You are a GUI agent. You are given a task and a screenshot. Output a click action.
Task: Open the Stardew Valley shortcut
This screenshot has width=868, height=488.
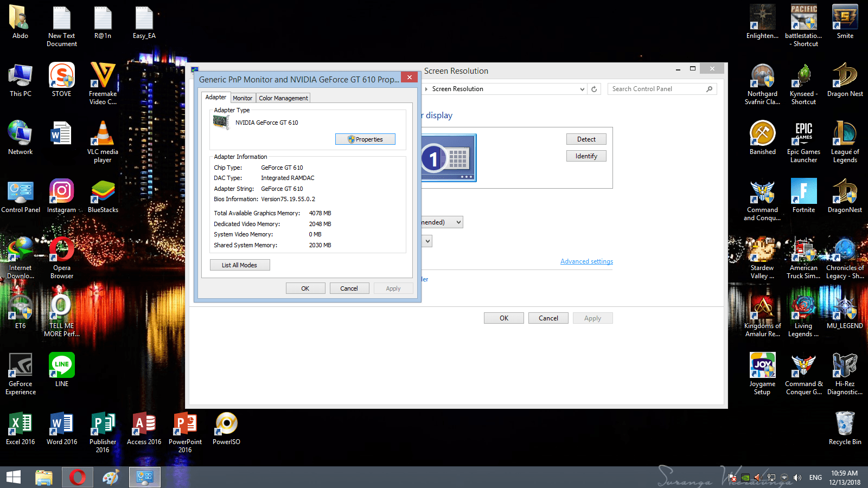tap(762, 258)
